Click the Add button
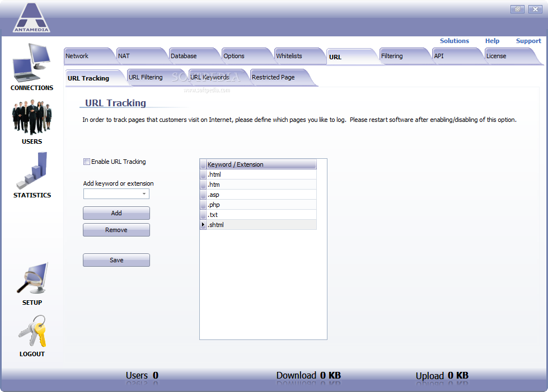Image resolution: width=548 pixels, height=392 pixels. pyautogui.click(x=116, y=213)
